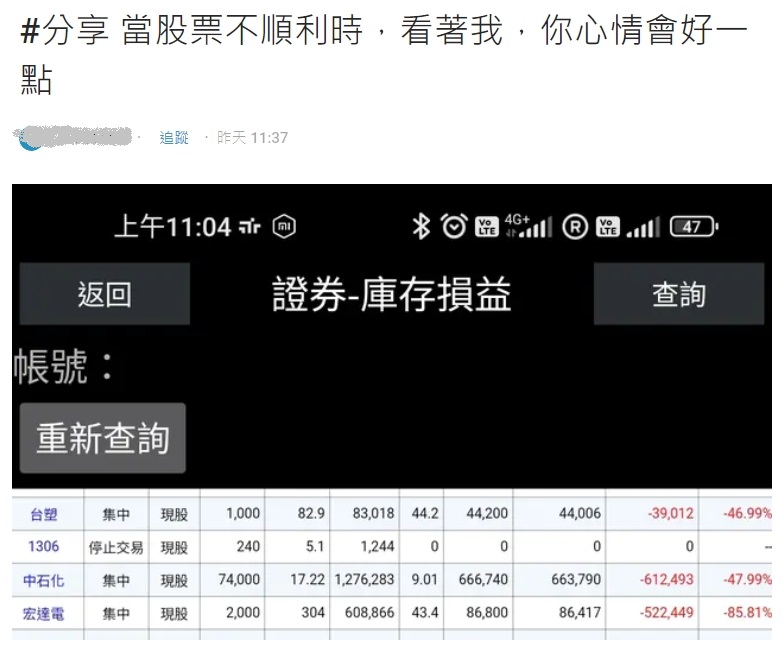This screenshot has width=783, height=653.
Task: Click the circled R roaming icon
Action: [x=575, y=227]
